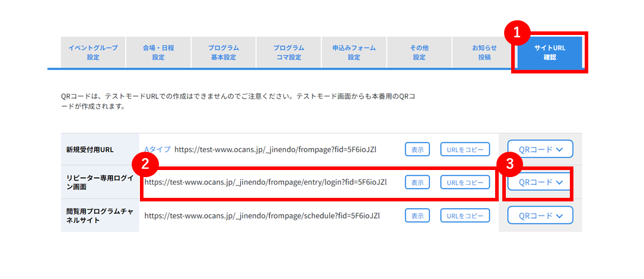Expand QRコード dropdown for 閲覧用プログラムチャネルサイト

(540, 216)
